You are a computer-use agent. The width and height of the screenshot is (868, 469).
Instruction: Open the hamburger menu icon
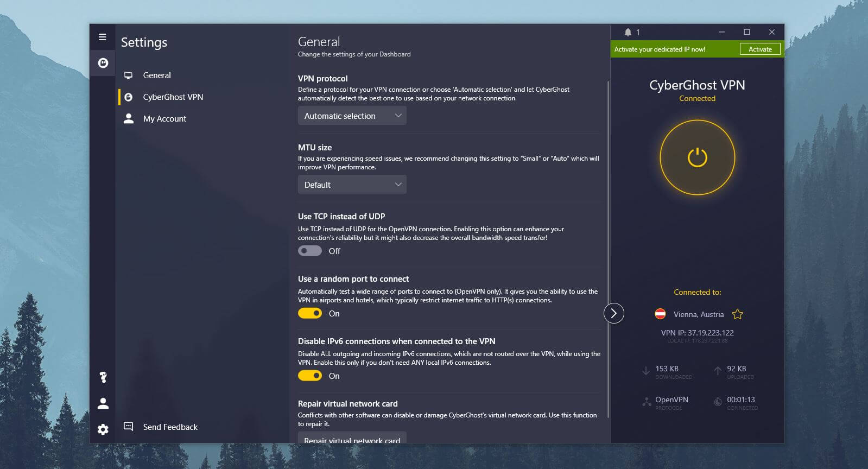pos(102,37)
